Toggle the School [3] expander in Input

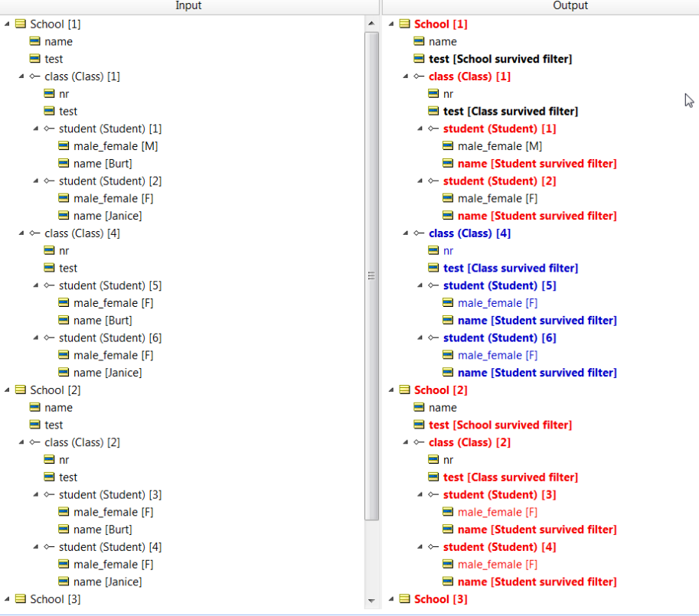pyautogui.click(x=7, y=599)
